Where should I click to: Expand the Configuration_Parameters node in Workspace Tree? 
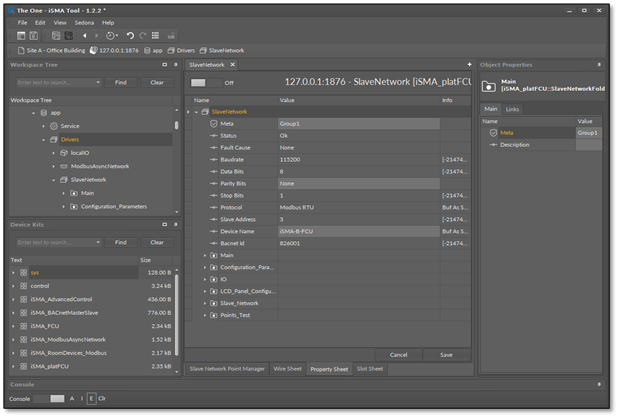(65, 207)
